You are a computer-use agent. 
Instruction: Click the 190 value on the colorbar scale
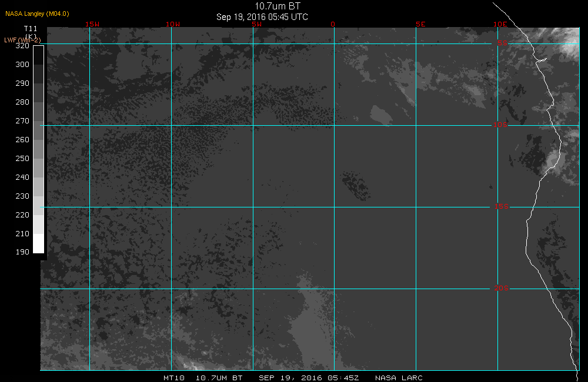click(x=22, y=252)
